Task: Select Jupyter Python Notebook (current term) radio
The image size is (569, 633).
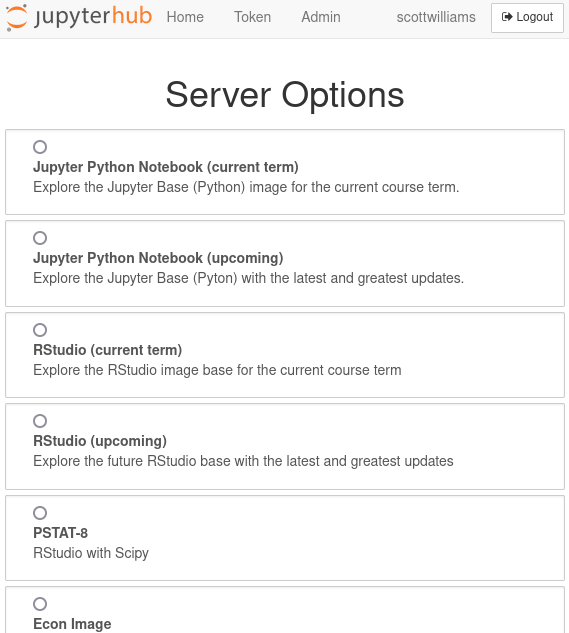Action: 40,147
